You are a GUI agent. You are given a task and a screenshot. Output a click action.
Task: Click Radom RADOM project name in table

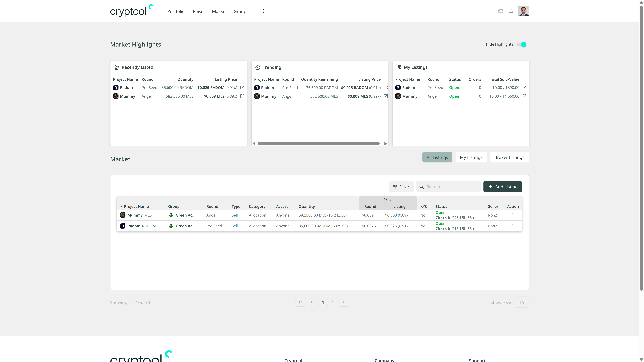141,226
